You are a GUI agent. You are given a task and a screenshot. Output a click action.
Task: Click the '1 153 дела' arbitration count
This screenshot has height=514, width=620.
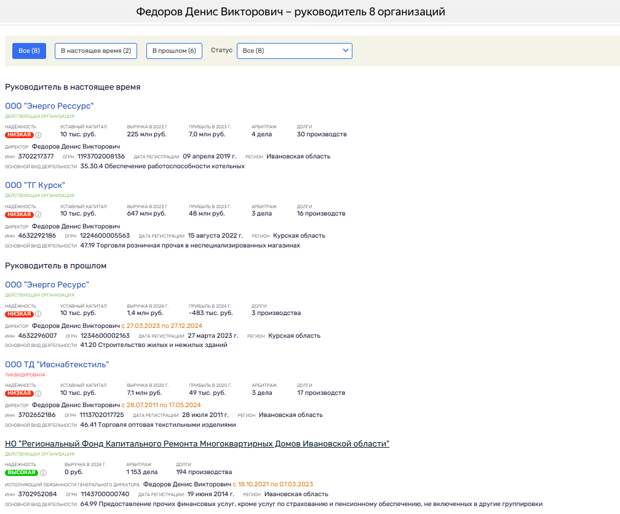[x=142, y=472]
